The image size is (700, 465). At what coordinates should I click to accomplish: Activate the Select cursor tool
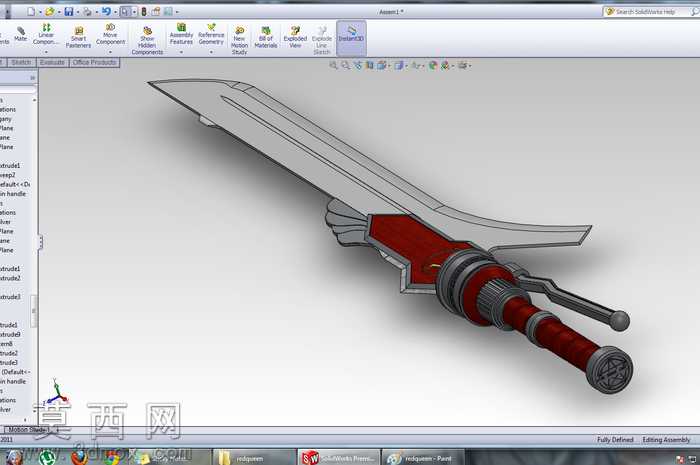point(125,12)
